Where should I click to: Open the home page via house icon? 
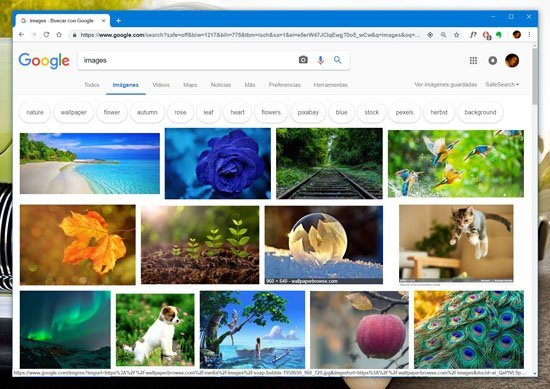pos(59,35)
